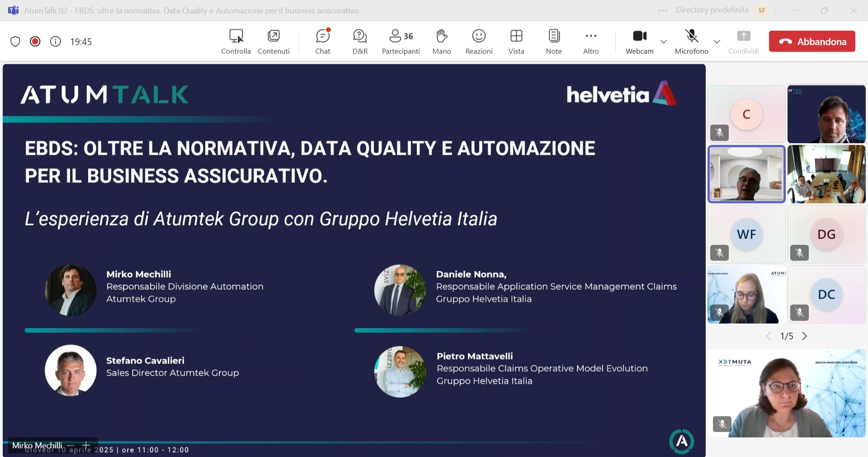Viewport: 868px width, 457px height.
Task: Toggle the Webcam on or off
Action: [639, 41]
